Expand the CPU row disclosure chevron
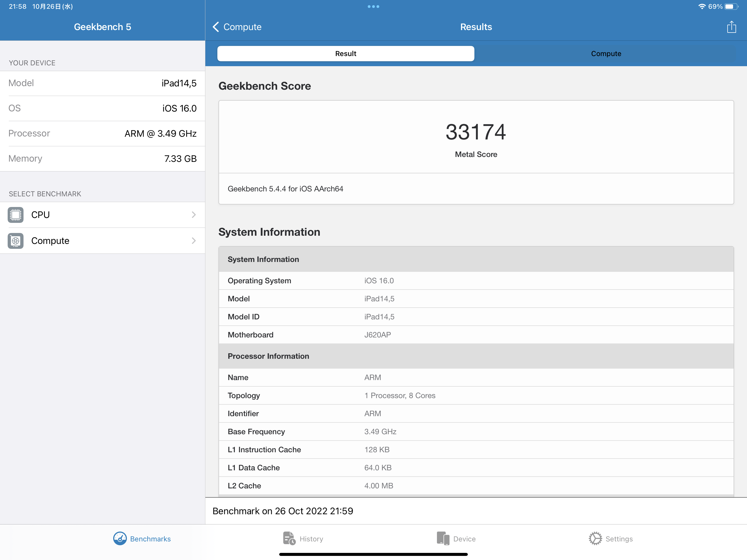The image size is (747, 560). pyautogui.click(x=194, y=215)
